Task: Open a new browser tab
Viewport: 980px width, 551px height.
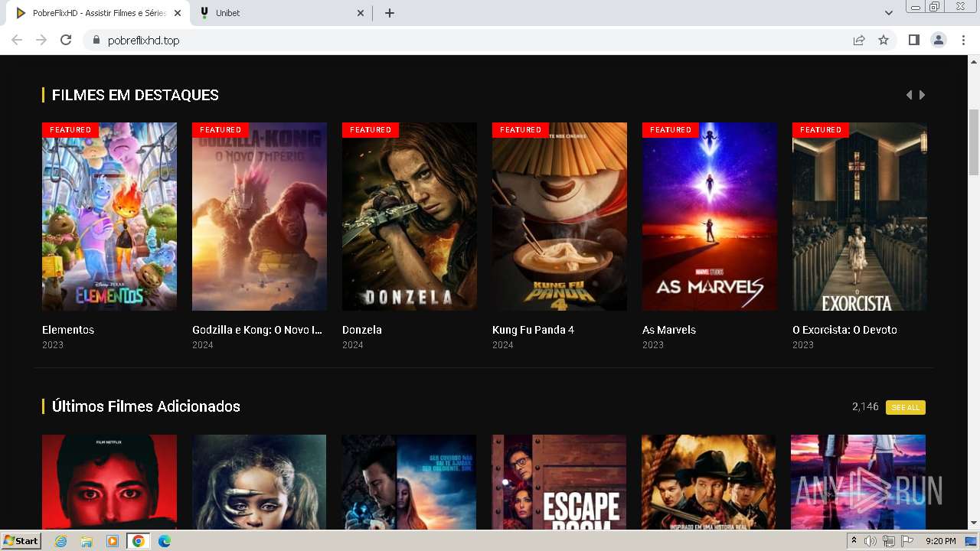Action: coord(390,13)
